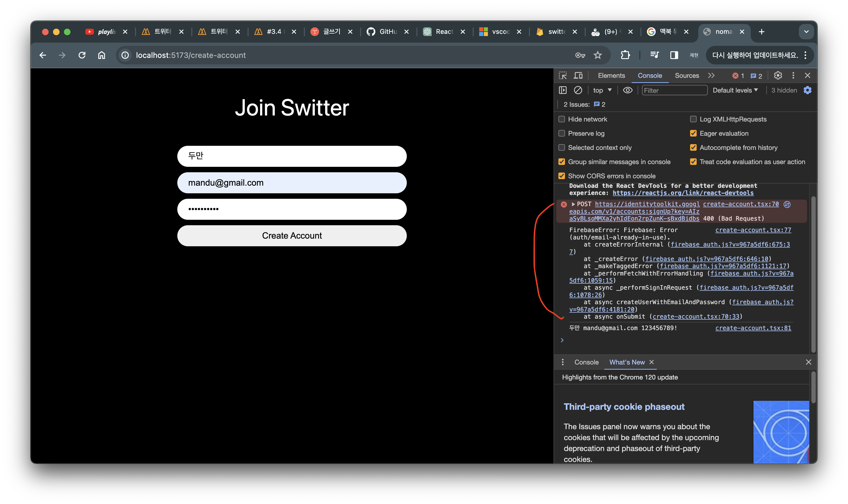Select the inspect element picker tool
The width and height of the screenshot is (848, 504).
click(x=563, y=75)
